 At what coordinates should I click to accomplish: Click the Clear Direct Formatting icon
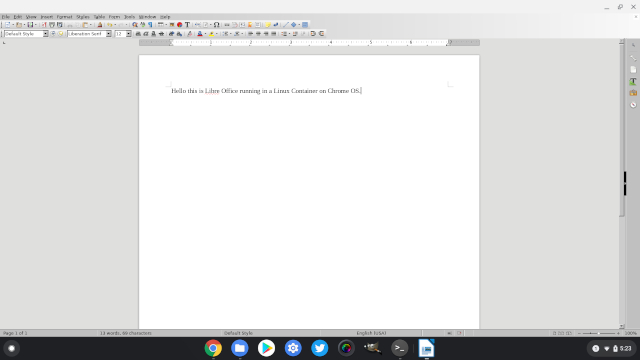(189, 34)
